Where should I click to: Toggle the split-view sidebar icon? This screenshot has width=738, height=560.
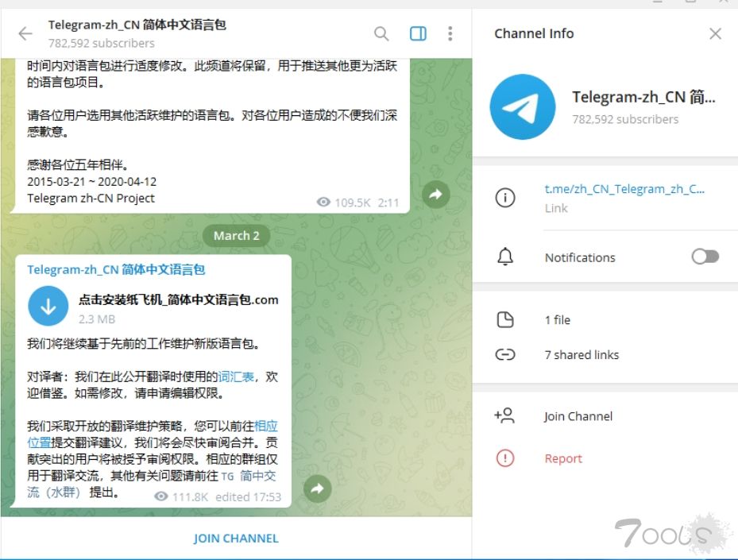pos(417,33)
